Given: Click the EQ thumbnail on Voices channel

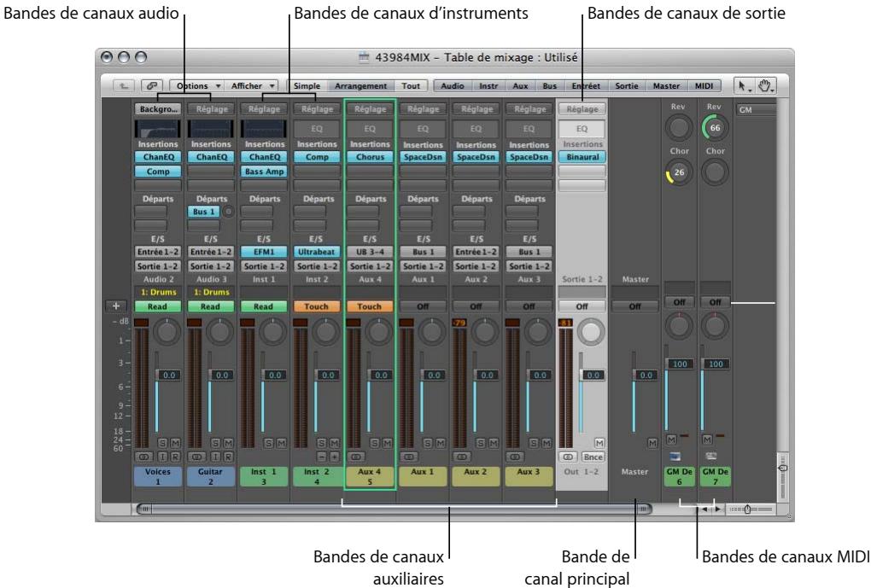Looking at the screenshot, I should [x=158, y=129].
